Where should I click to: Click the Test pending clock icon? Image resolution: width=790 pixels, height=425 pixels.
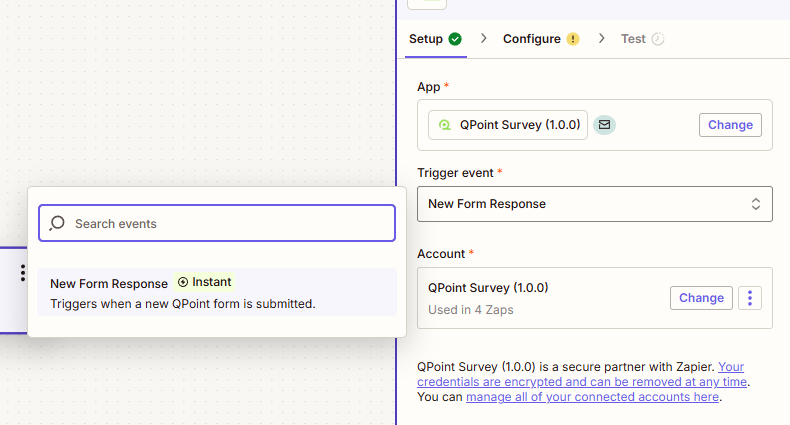click(658, 39)
